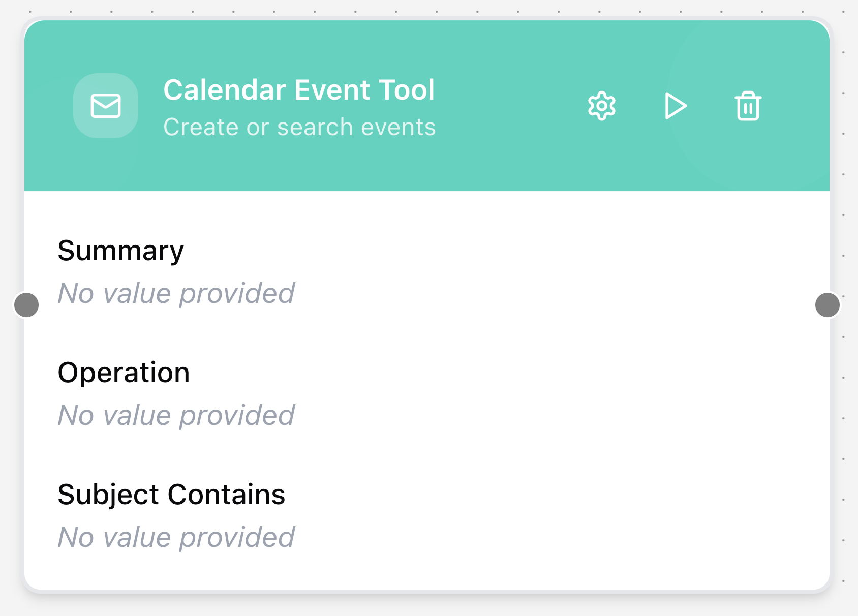Select the "Calendar Event Tool" title
The width and height of the screenshot is (858, 616).
coord(299,90)
